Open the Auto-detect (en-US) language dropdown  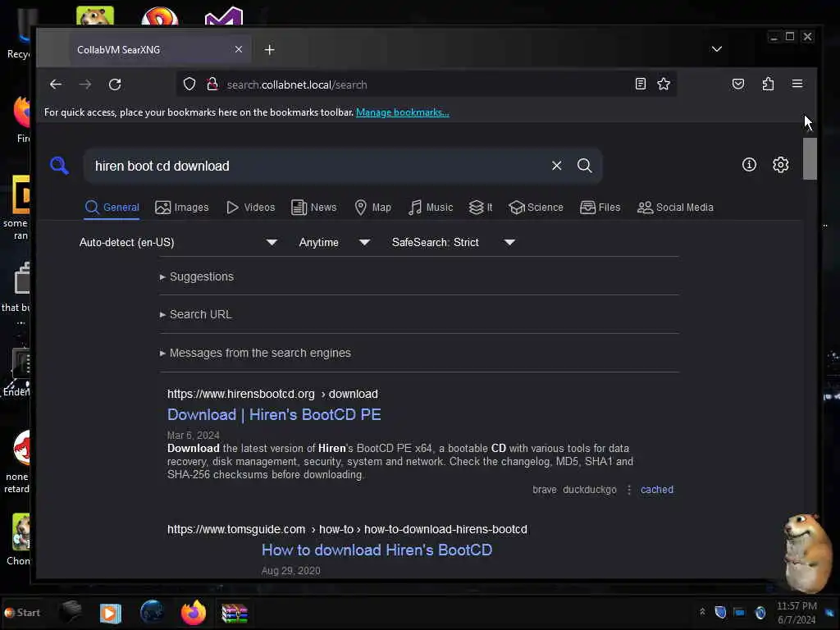click(178, 242)
